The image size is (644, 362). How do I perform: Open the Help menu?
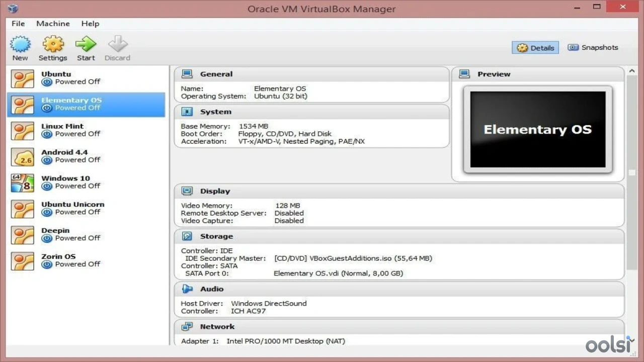point(90,24)
